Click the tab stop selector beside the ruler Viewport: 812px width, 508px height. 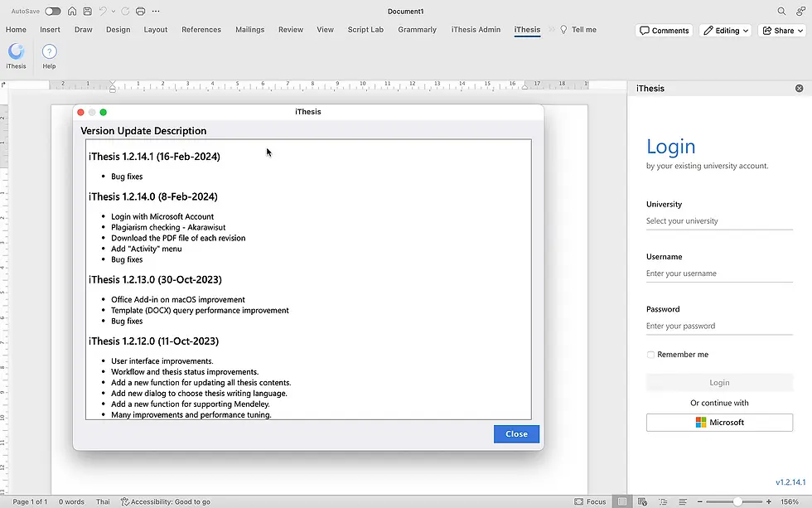(x=3, y=85)
